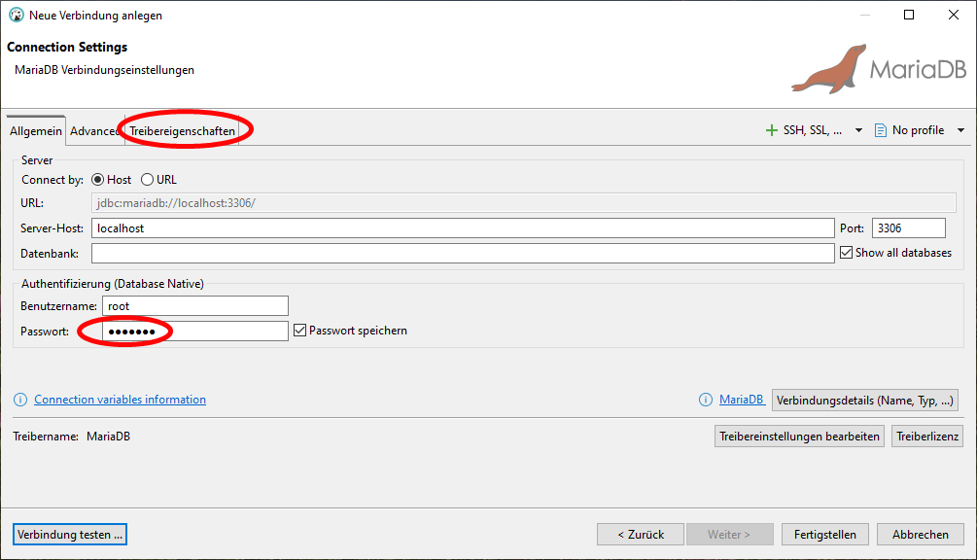Screen dimensions: 977x560
Task: Toggle the Passwort speichern checkbox
Action: point(300,331)
